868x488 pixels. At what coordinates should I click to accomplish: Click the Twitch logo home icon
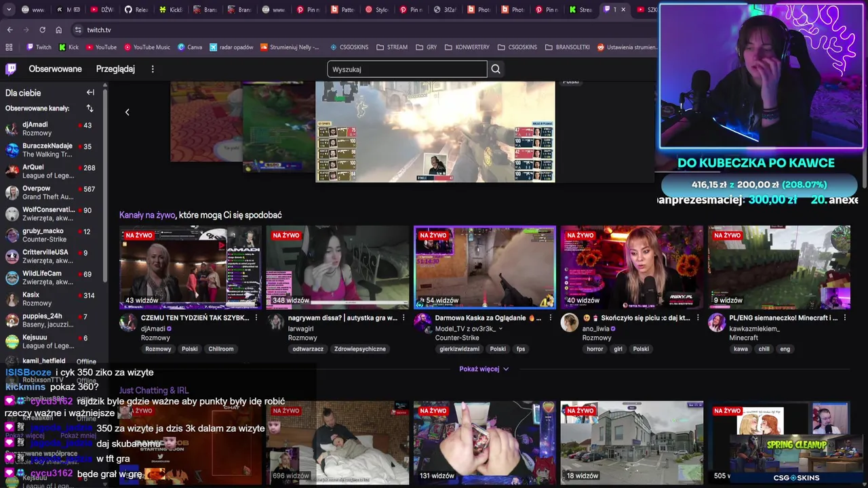click(11, 69)
